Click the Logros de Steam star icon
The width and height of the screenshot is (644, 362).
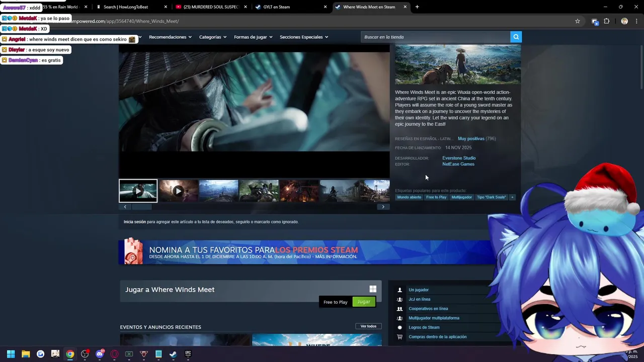tap(400, 327)
